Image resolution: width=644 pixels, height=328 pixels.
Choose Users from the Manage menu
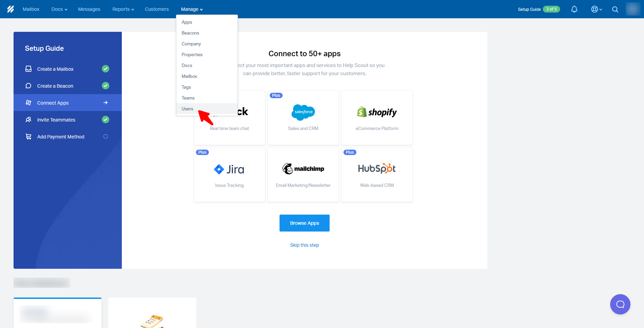pos(207,109)
